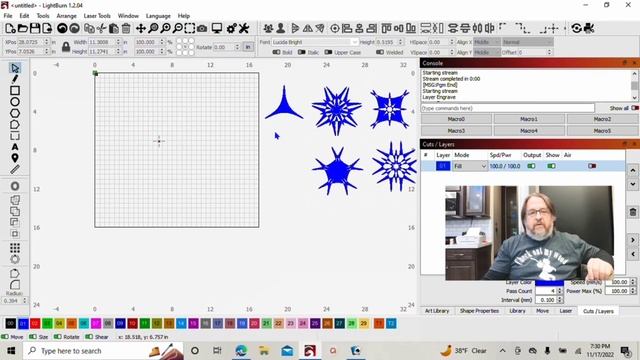
Task: Click the Delete trash icon in toolbar
Action: (x=126, y=28)
